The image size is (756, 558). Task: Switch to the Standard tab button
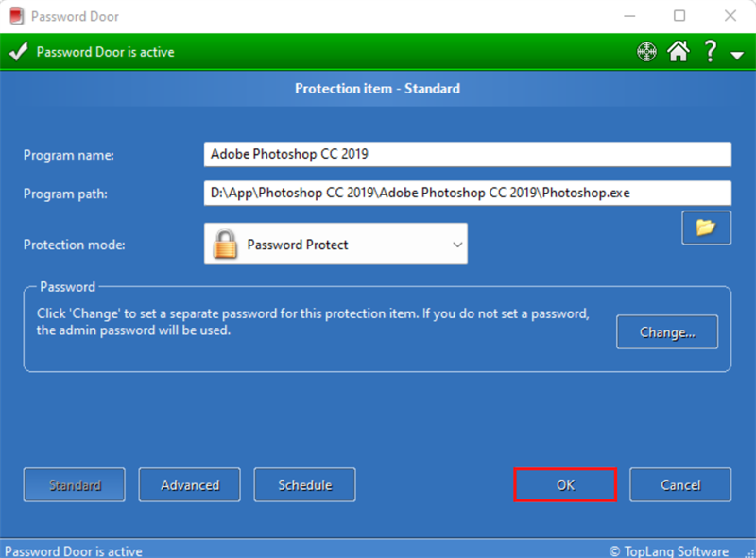click(x=75, y=484)
